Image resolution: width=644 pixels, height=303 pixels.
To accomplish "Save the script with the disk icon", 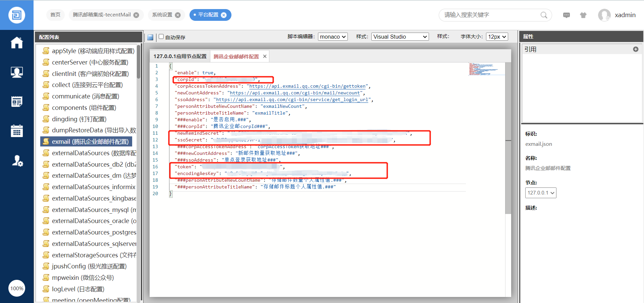I will tap(150, 37).
